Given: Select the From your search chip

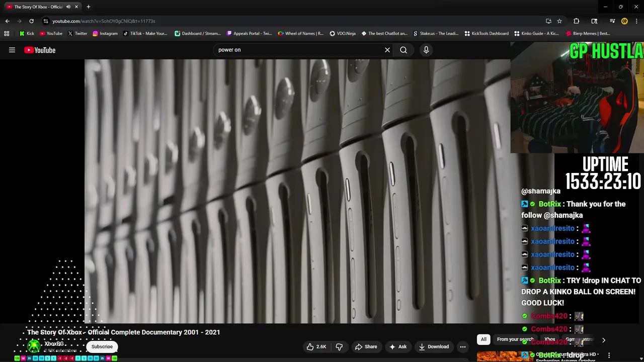Looking at the screenshot, I should [x=514, y=339].
